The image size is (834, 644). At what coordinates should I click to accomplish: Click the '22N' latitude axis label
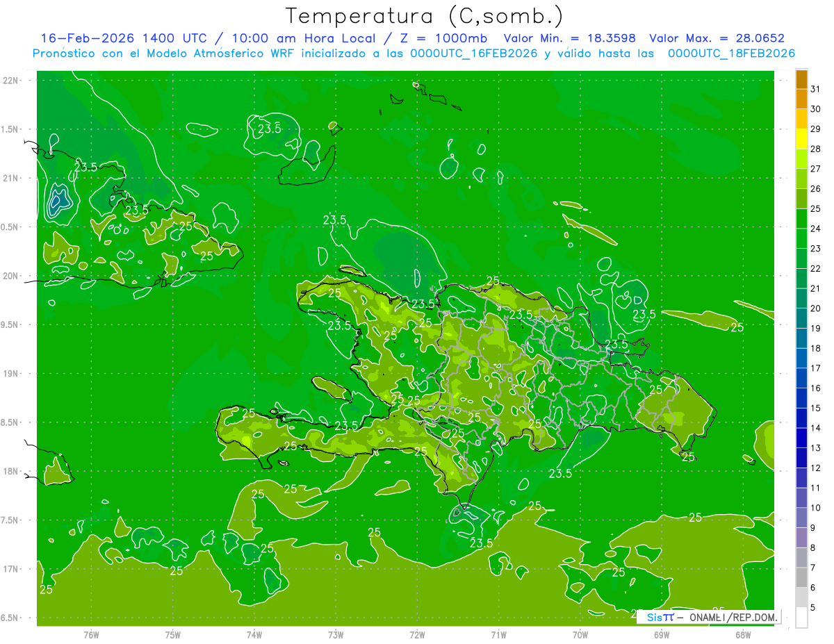point(11,81)
